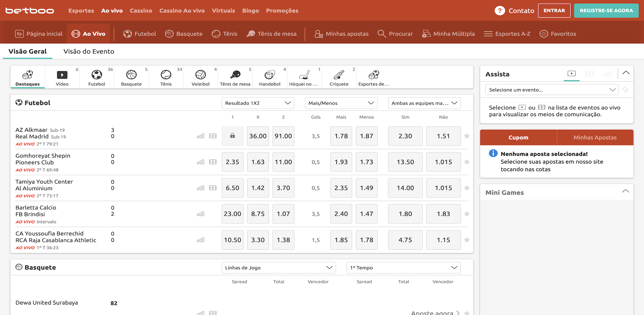Screen dimensions: 644x315
Task: Filter by Tênis de mesa icon
Action: (x=235, y=77)
